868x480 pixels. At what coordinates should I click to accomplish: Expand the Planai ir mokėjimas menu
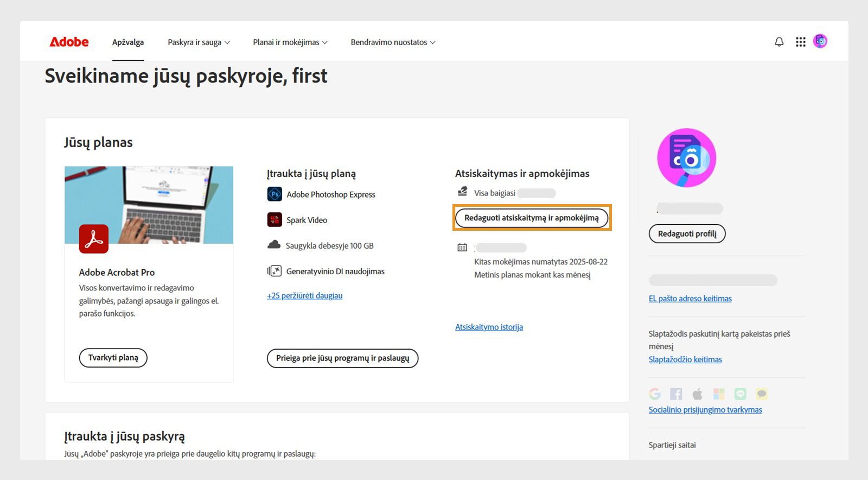point(290,42)
